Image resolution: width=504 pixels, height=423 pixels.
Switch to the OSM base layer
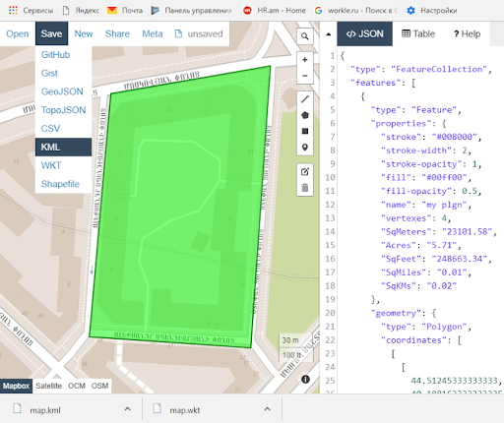point(99,386)
